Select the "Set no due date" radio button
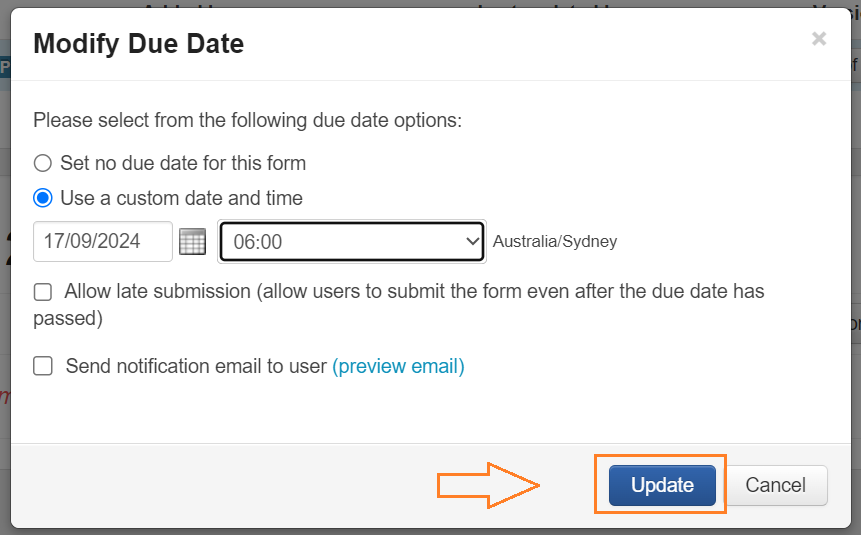The width and height of the screenshot is (861, 535). [43, 163]
